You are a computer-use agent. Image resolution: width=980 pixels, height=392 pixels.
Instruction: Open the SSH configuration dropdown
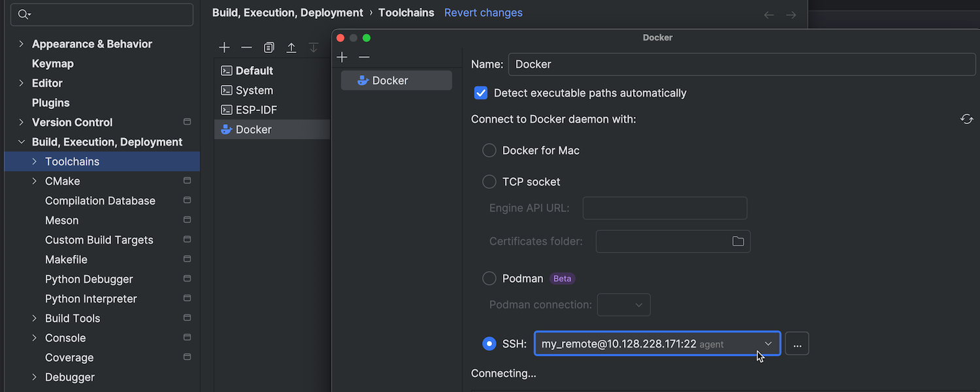(768, 344)
